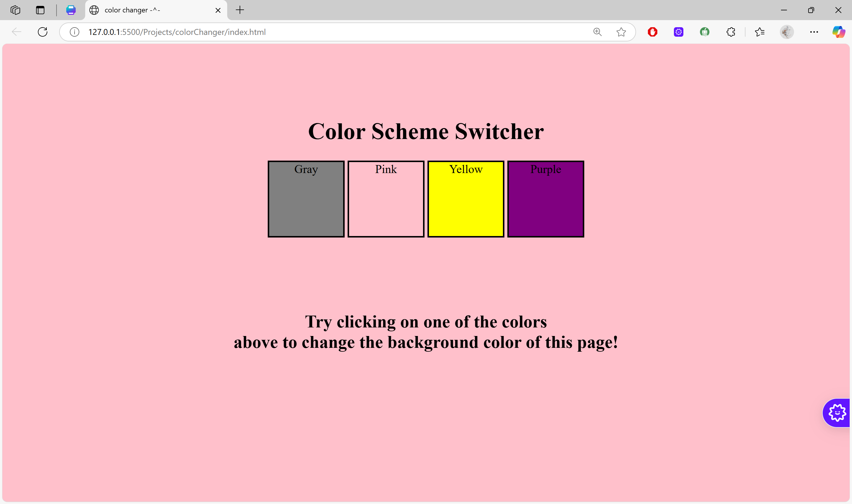Image resolution: width=852 pixels, height=504 pixels.
Task: Open a new tab with plus button
Action: tap(240, 10)
